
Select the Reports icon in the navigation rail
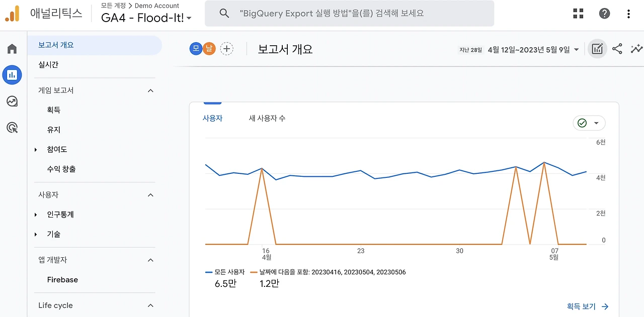pos(12,75)
